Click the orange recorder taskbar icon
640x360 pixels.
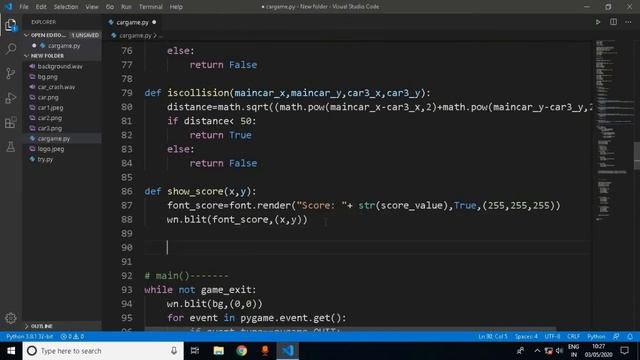265,351
